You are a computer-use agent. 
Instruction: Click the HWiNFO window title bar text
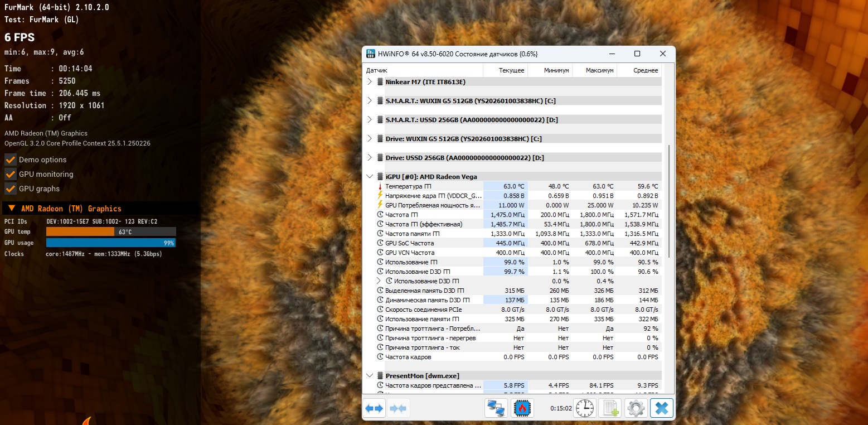458,54
